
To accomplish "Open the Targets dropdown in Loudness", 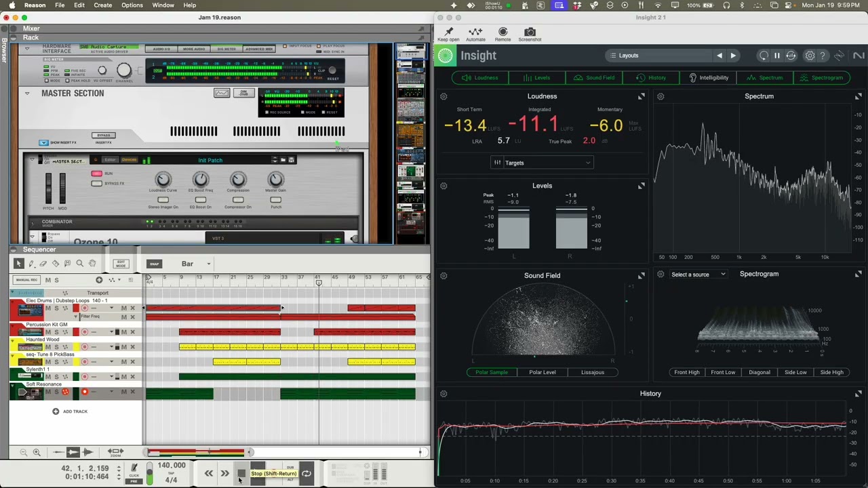I will tap(542, 163).
